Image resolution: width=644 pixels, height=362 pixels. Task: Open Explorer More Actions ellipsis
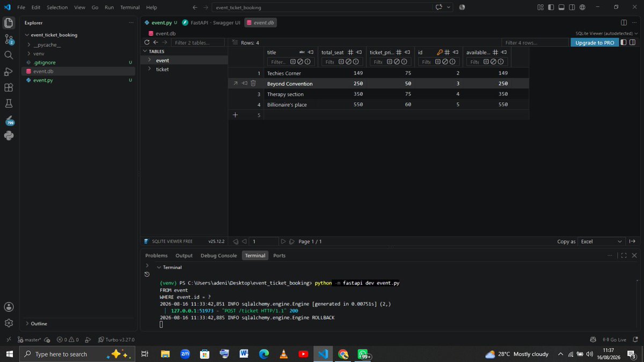tap(131, 23)
